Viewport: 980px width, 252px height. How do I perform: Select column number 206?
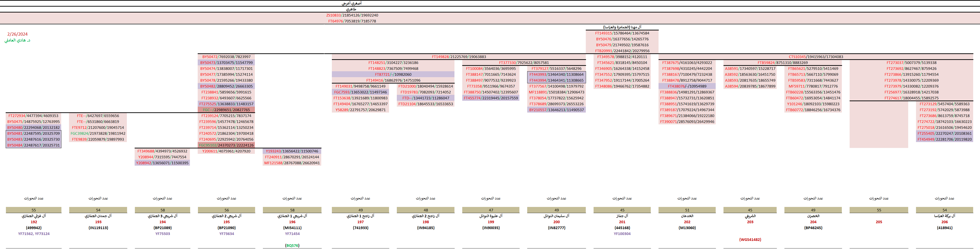[x=945, y=222]
